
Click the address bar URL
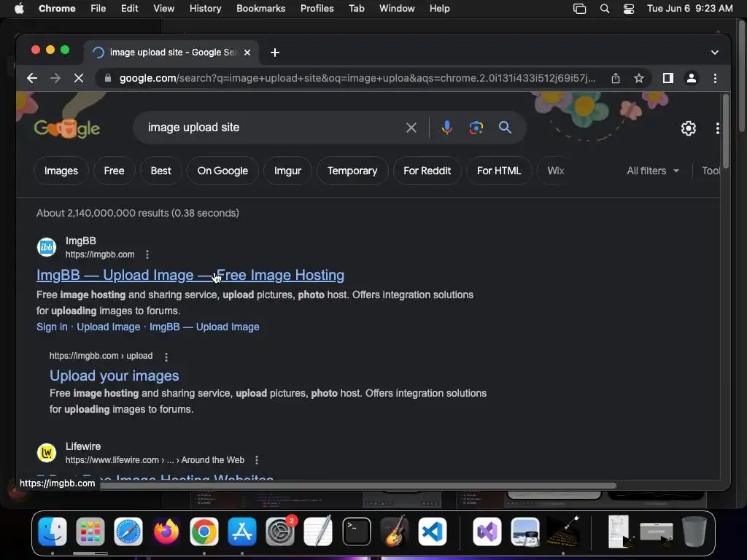pos(357,78)
